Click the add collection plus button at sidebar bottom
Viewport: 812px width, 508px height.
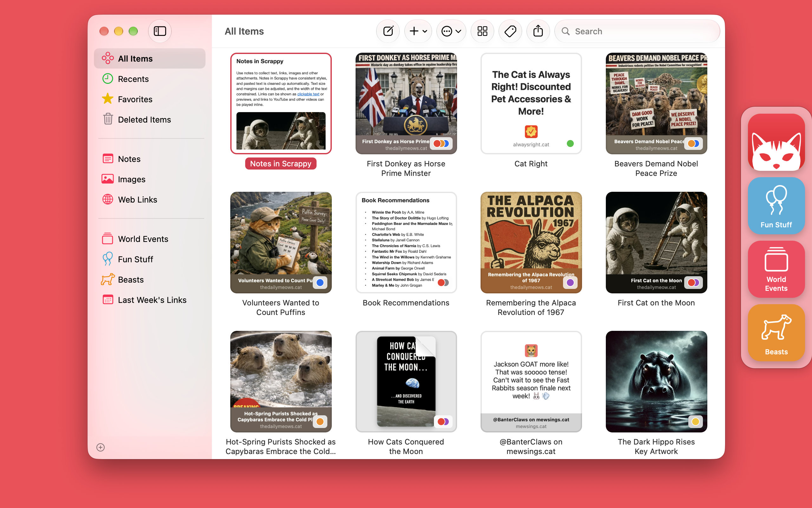point(101,447)
